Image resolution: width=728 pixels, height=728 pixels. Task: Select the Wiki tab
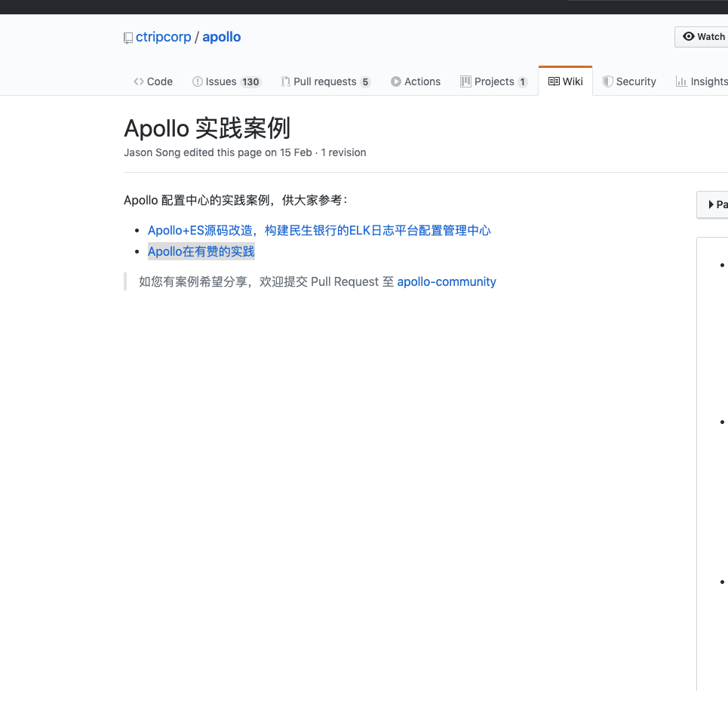point(566,81)
